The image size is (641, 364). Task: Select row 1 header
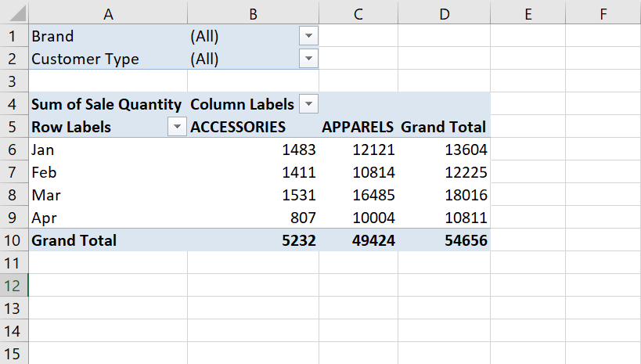coord(13,36)
